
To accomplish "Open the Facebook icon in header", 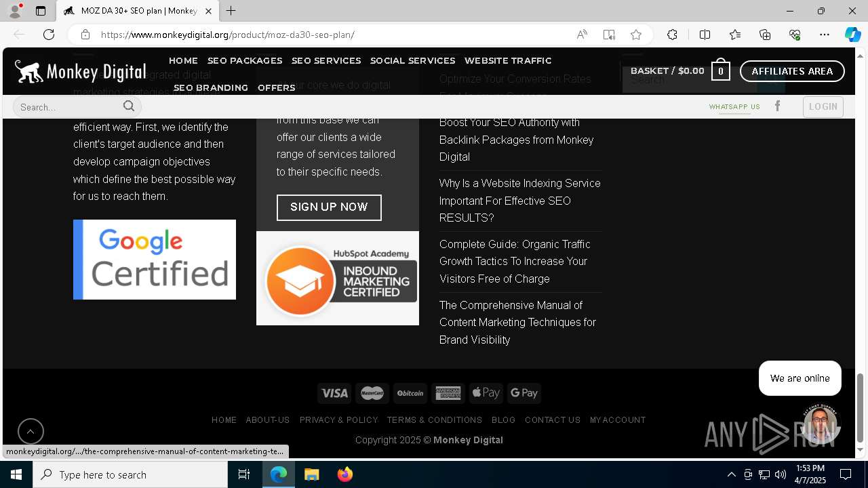I will (778, 106).
